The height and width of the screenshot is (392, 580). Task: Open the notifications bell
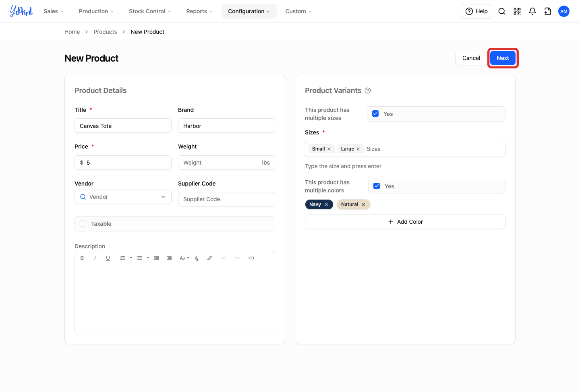(x=532, y=11)
